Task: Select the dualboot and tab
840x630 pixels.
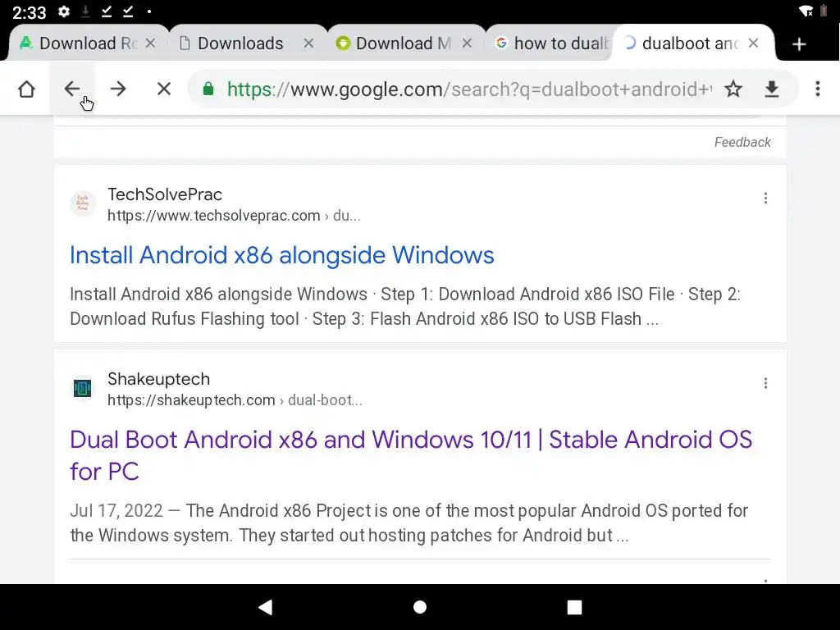Action: [x=691, y=43]
